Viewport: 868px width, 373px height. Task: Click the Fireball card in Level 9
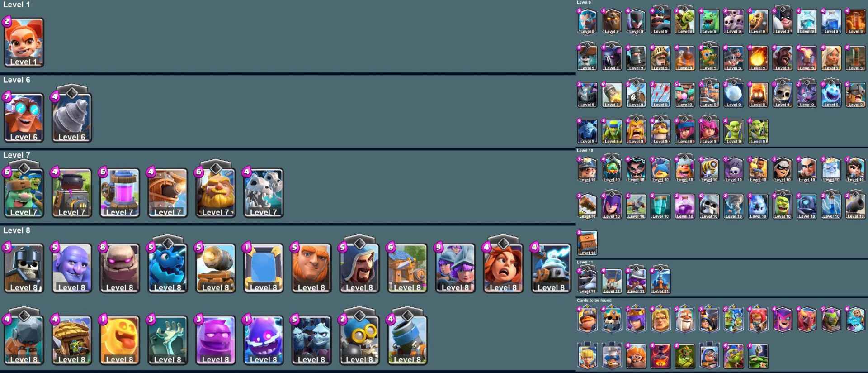point(758,58)
